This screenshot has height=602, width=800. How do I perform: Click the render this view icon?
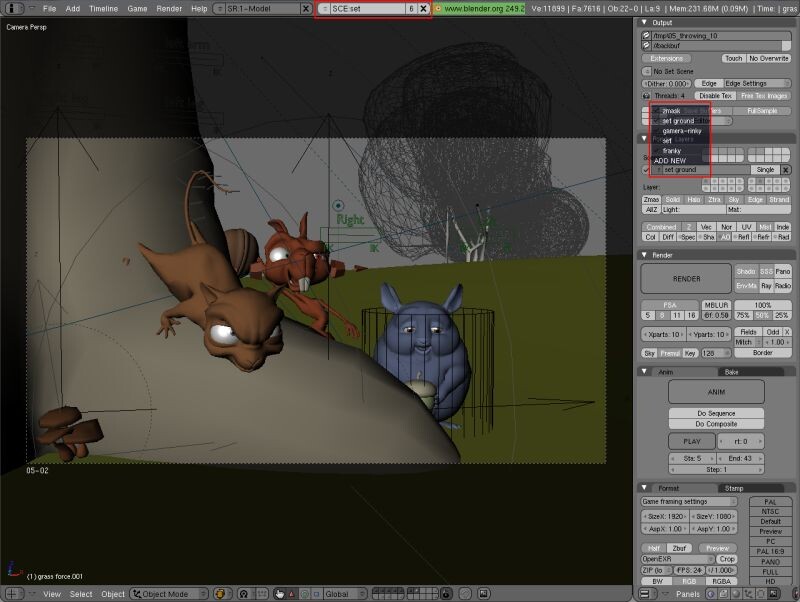(x=484, y=594)
